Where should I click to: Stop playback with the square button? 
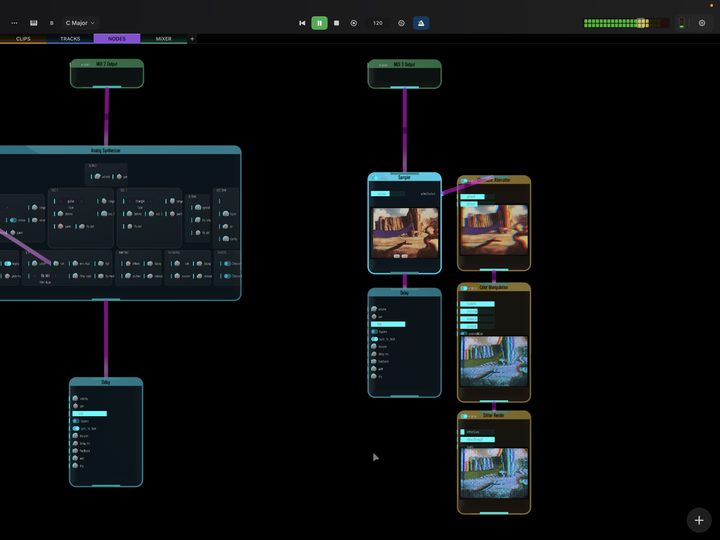click(337, 23)
